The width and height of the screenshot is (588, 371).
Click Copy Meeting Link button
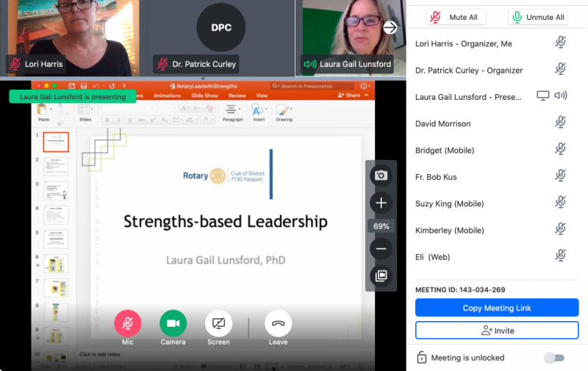(x=497, y=308)
